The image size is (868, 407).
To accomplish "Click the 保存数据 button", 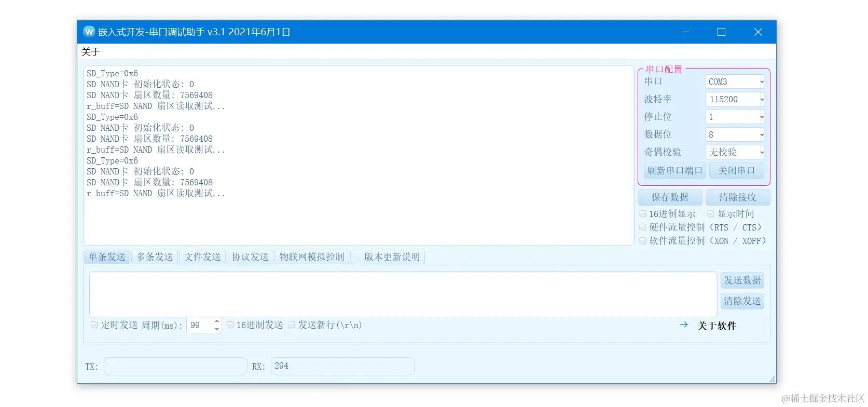I will point(670,197).
